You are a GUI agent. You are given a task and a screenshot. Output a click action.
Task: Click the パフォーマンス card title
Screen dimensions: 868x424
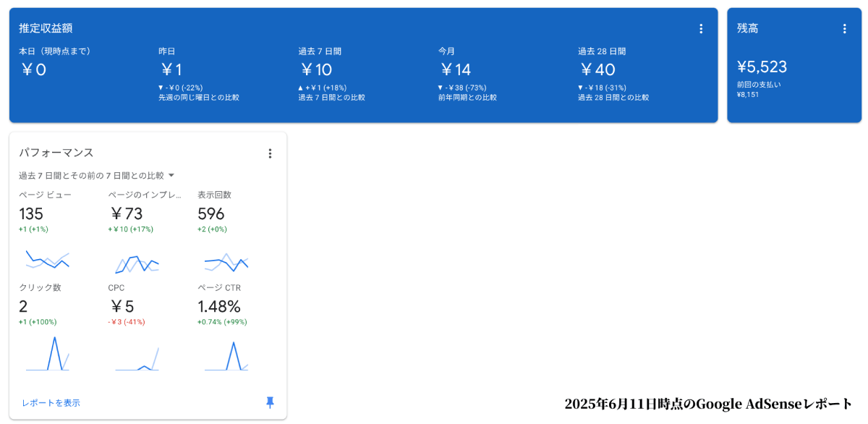coord(56,153)
